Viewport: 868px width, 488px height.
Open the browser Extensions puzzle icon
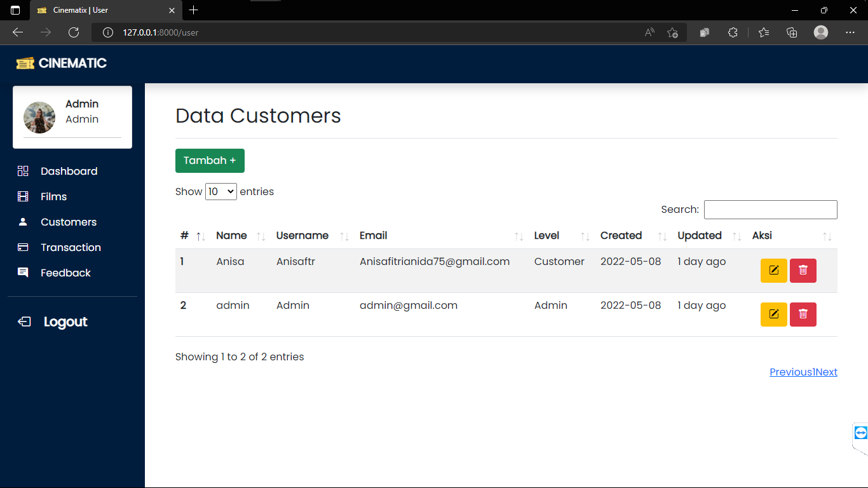tap(733, 32)
